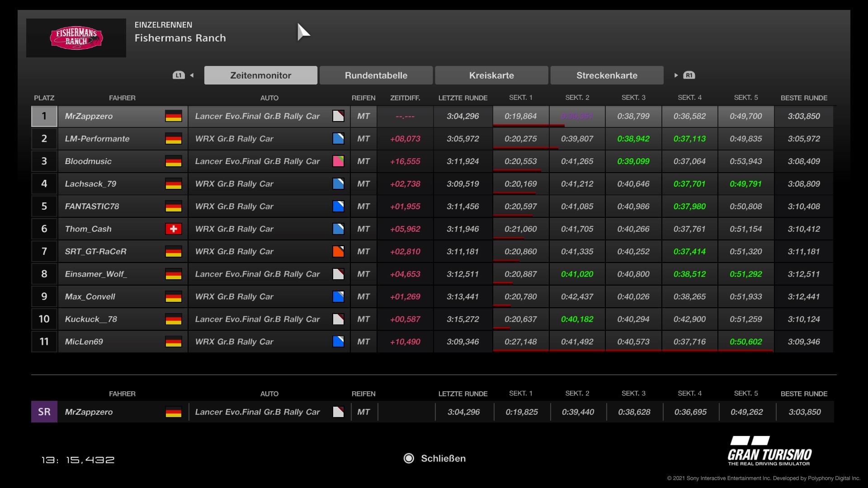
Task: Click the Swiss flag next to Thom_Cash
Action: [173, 229]
